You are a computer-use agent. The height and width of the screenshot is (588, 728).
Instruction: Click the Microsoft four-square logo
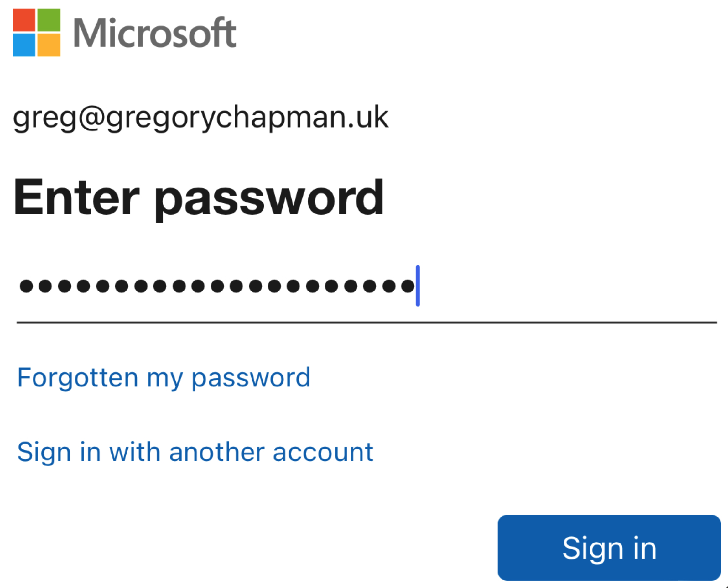tap(37, 33)
